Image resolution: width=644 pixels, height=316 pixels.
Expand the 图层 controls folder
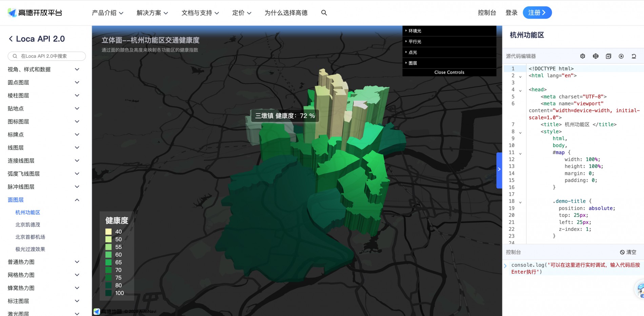click(x=413, y=63)
